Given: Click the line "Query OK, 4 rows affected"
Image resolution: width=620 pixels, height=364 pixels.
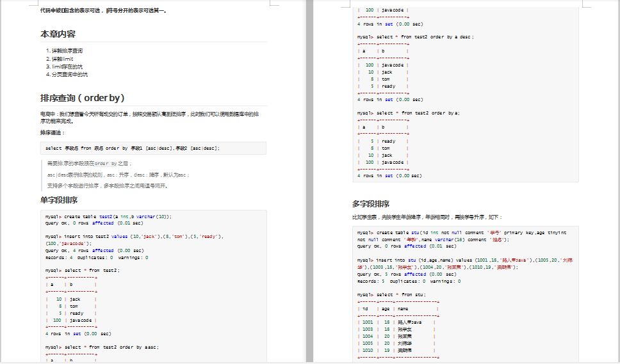Looking at the screenshot, I should point(95,251).
